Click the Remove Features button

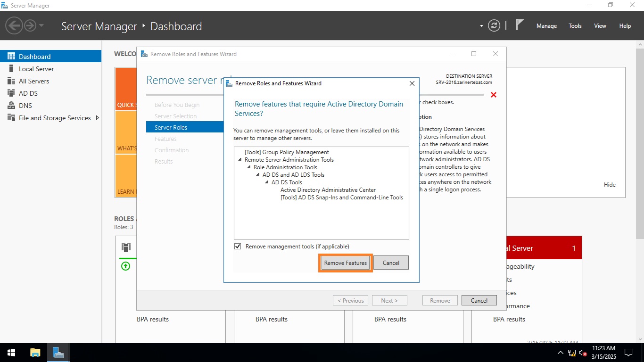346,263
